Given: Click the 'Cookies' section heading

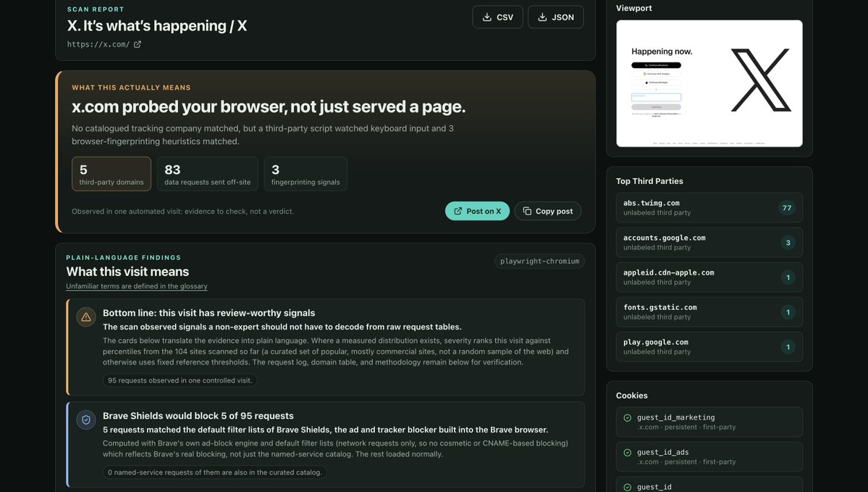Looking at the screenshot, I should point(631,396).
